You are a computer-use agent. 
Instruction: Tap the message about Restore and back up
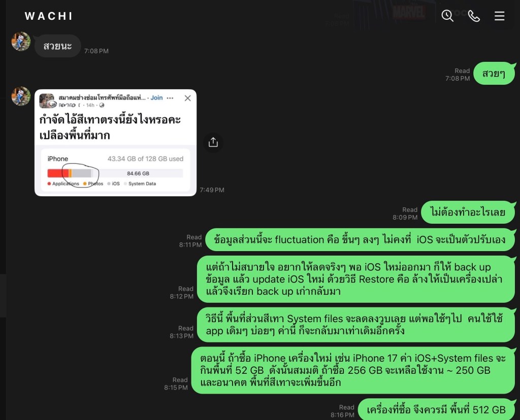coord(356,279)
